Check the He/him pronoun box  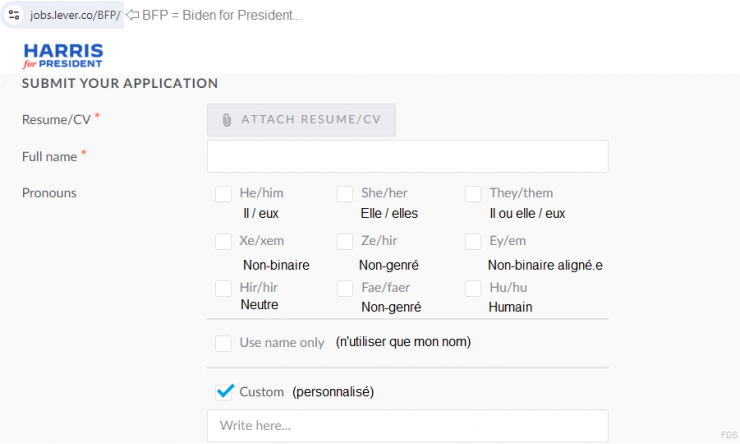coord(223,193)
